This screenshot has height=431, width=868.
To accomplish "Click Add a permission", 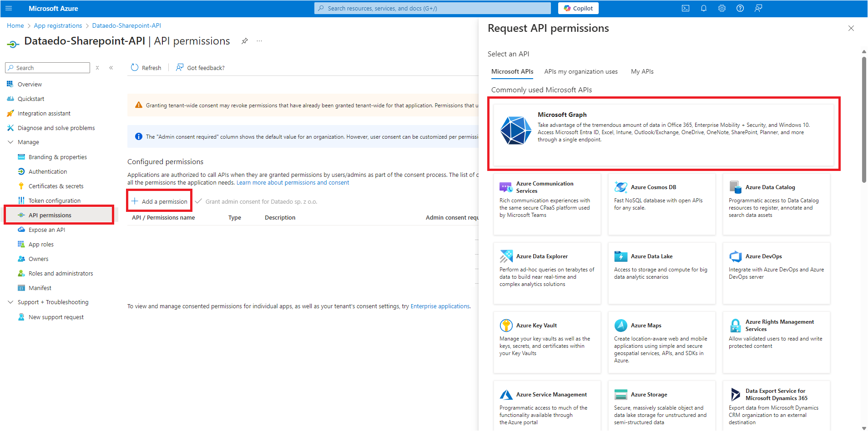I will click(x=160, y=201).
